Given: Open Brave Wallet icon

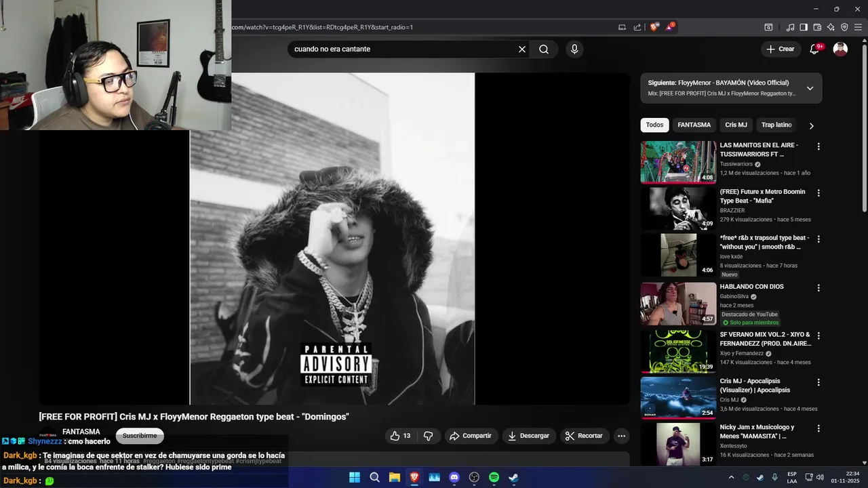Looking at the screenshot, I should [x=817, y=27].
